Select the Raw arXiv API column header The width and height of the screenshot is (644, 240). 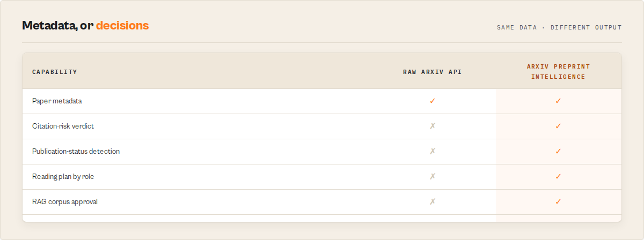tap(433, 72)
